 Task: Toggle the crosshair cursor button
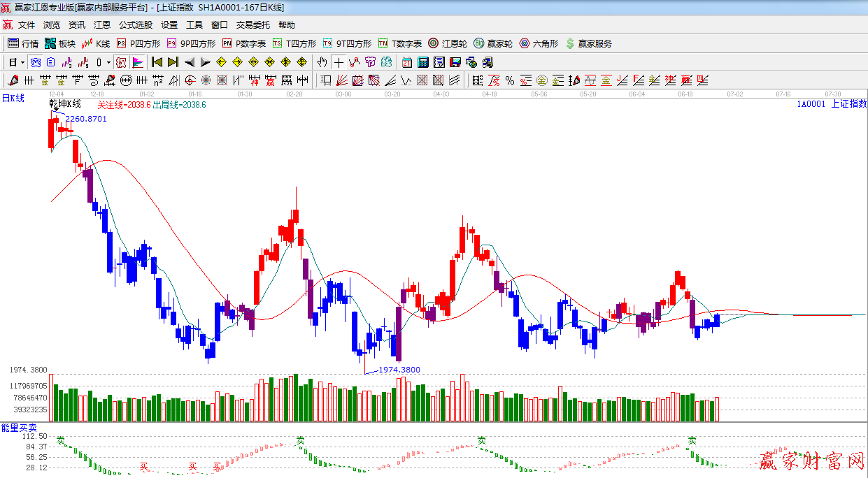[339, 62]
